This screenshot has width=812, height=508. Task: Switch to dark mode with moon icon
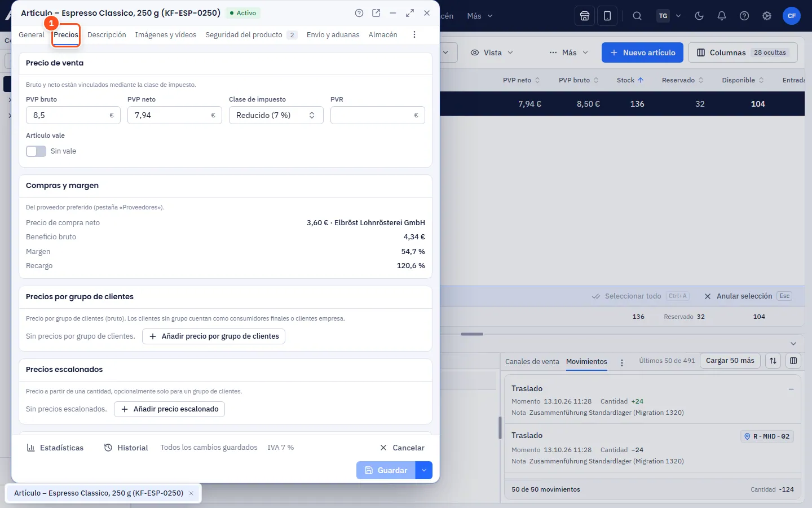[699, 16]
